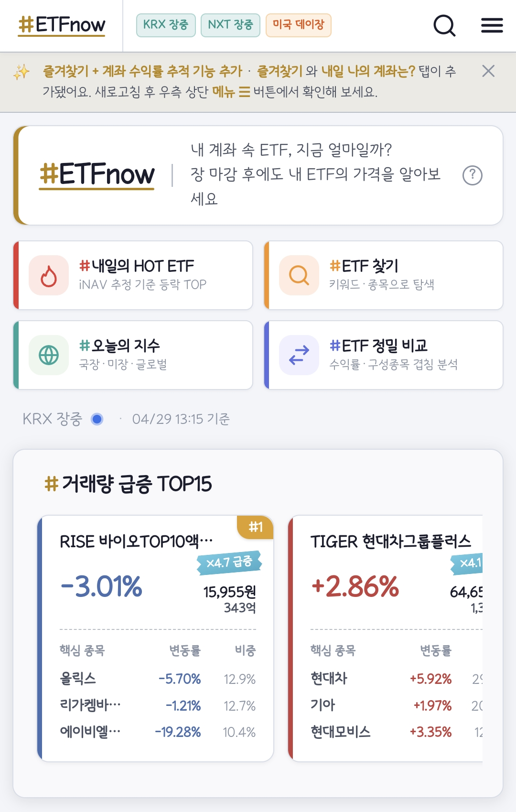Screen dimensions: 516x812
Task: Click the flame icon for HOT ETF
Action: (x=49, y=276)
